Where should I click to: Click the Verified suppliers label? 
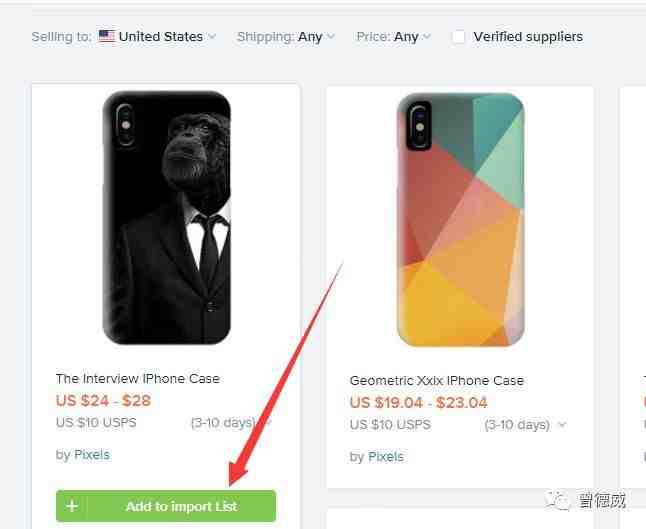click(x=528, y=37)
